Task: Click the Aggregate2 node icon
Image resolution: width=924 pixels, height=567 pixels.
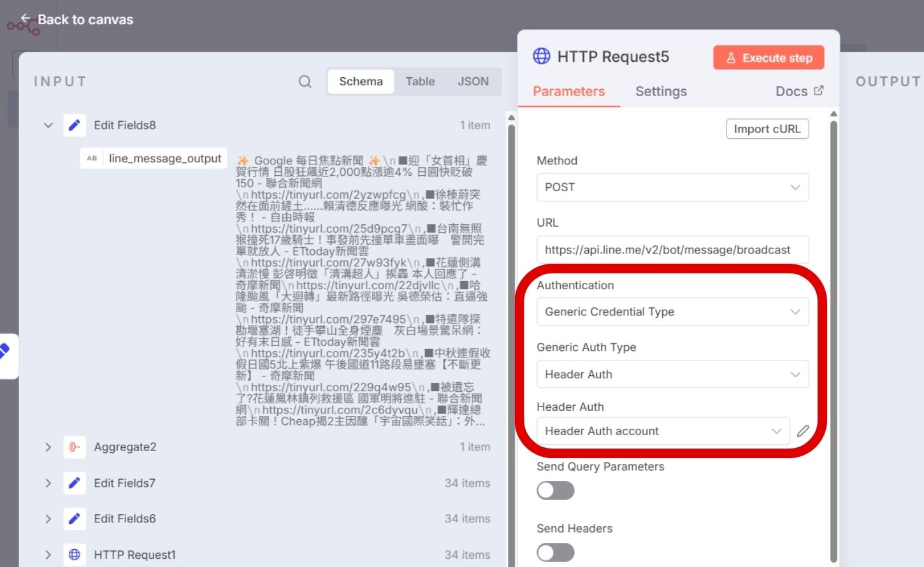Action: [x=75, y=447]
